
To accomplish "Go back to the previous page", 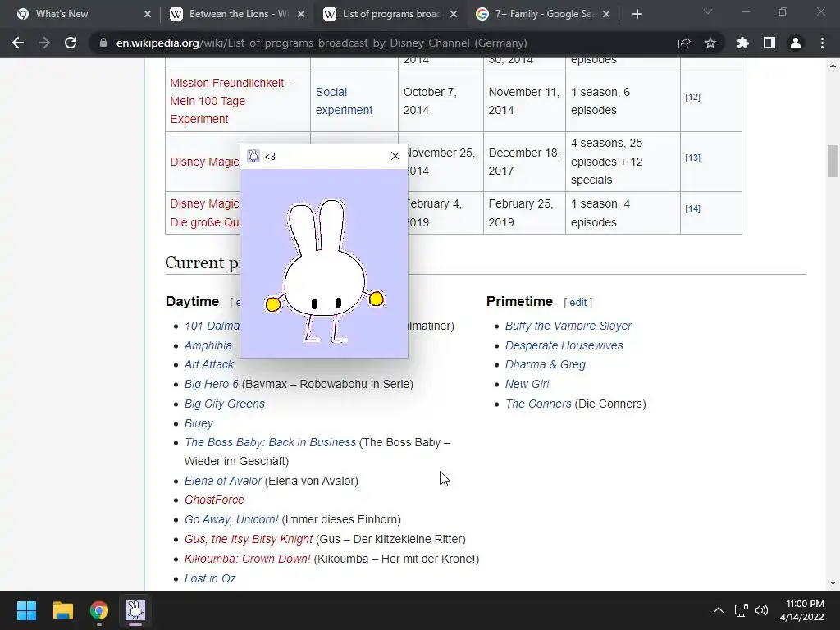I will 18,43.
